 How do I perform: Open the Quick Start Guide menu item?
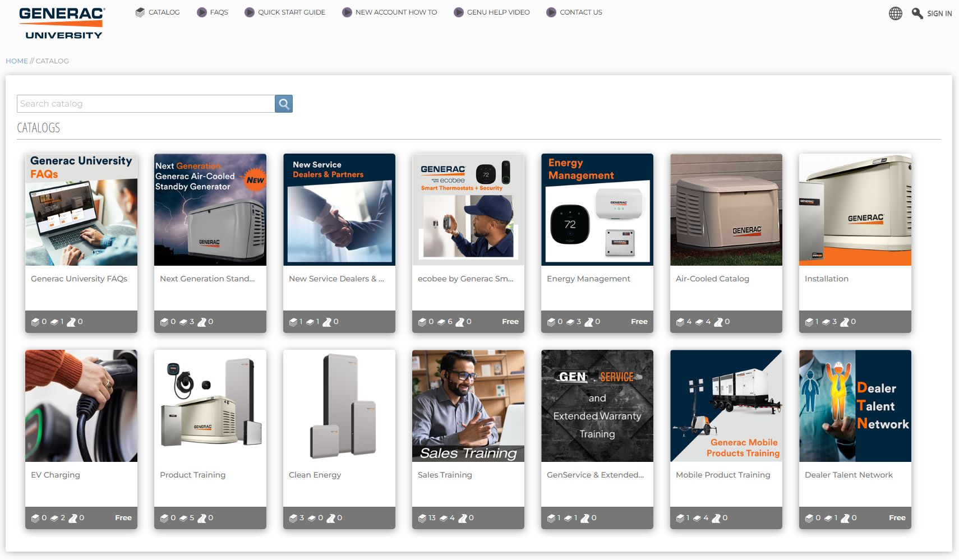(292, 12)
